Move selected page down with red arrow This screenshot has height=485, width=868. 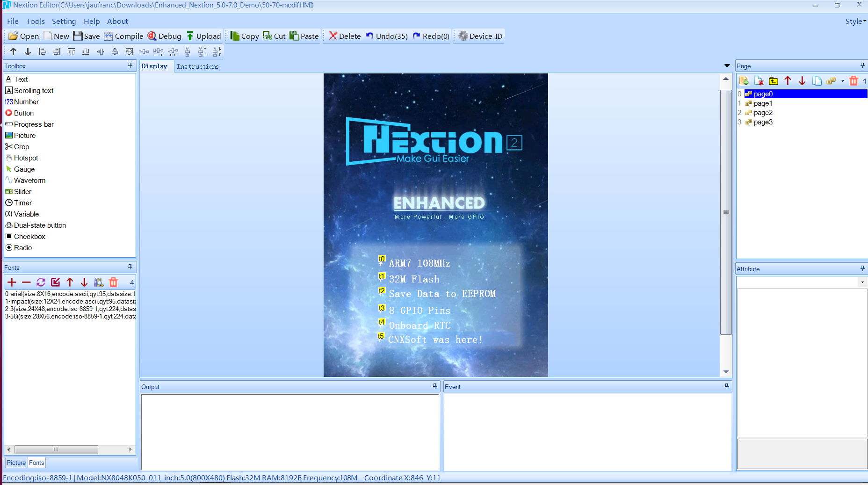pos(802,81)
